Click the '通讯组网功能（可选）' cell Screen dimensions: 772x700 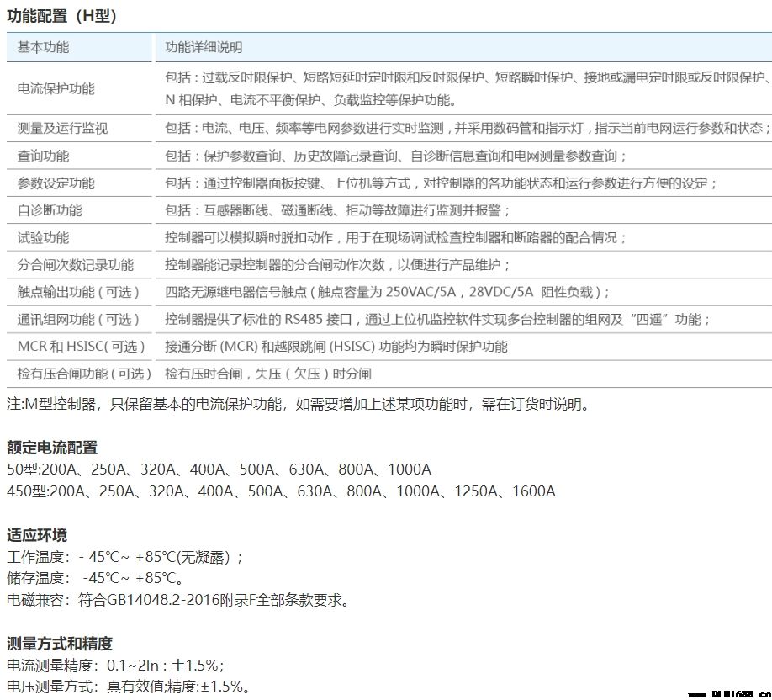79,319
